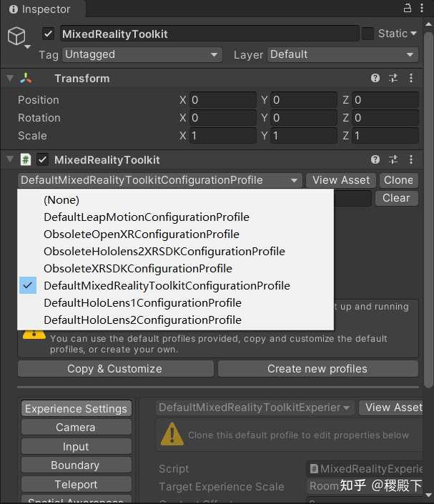Switch to Camera settings tab
Image resolution: width=434 pixels, height=504 pixels.
(77, 428)
